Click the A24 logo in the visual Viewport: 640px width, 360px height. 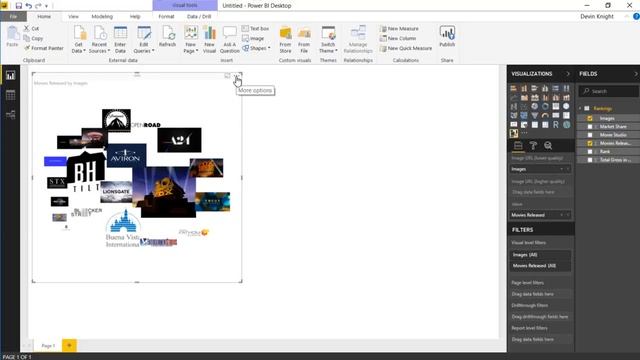point(180,140)
